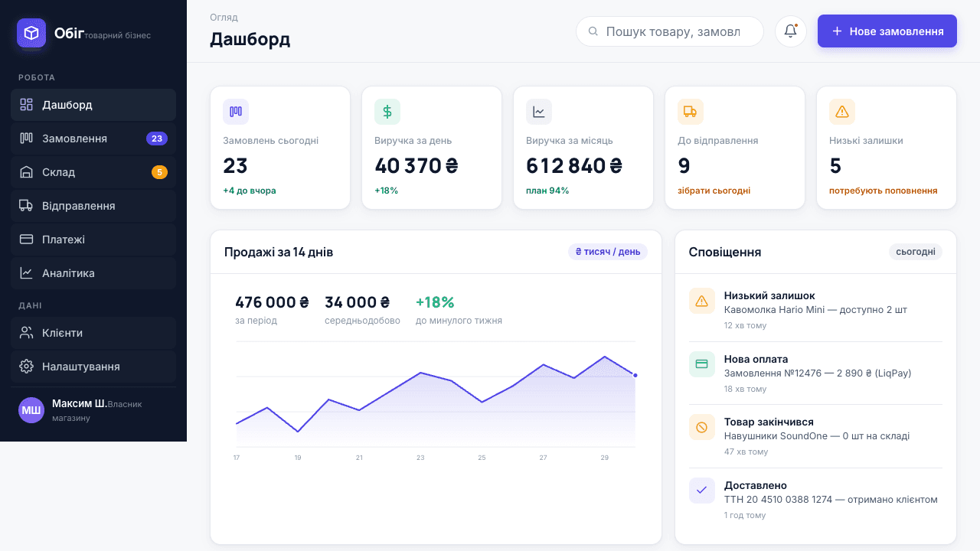Click the Низький залишок warning icon

point(702,301)
